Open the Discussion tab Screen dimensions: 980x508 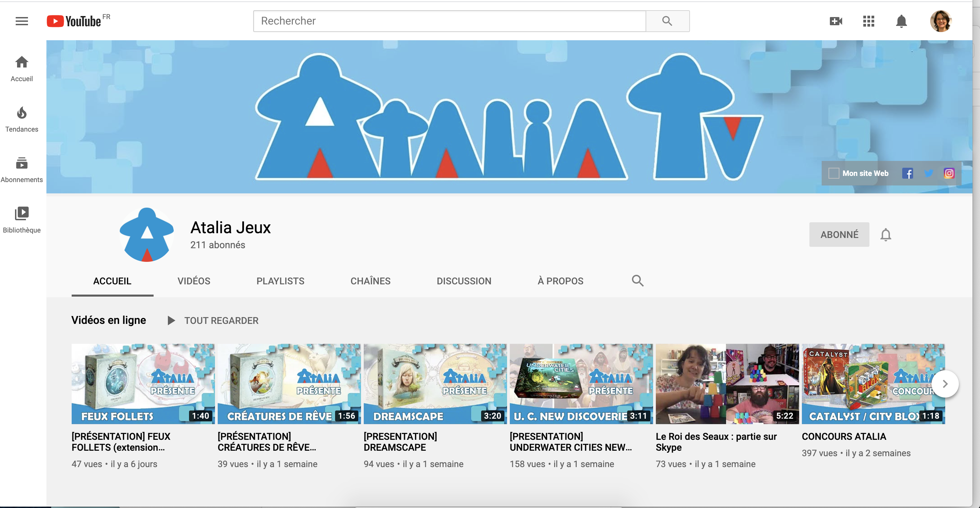[x=464, y=281]
